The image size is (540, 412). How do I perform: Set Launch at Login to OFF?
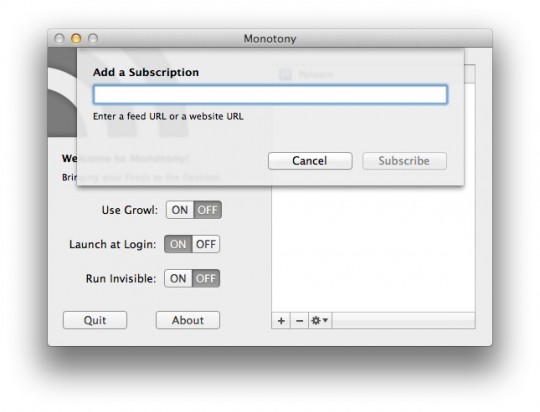coord(206,244)
